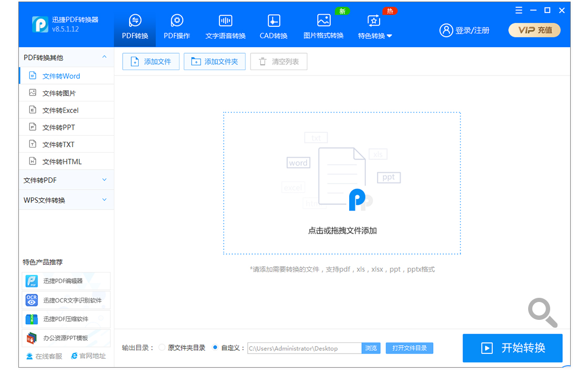This screenshot has height=375, width=588.
Task: Click the VIP 充值 button
Action: click(x=534, y=30)
